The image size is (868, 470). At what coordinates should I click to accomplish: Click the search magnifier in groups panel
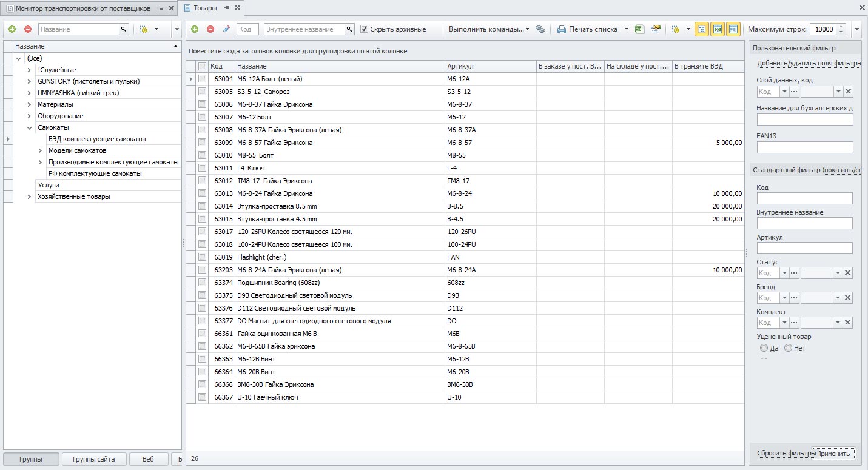[x=124, y=29]
